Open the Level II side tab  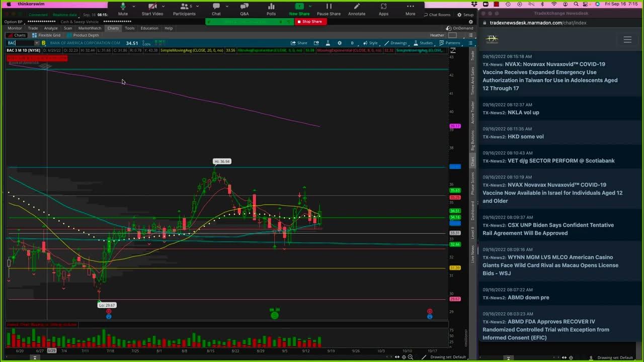472,232
